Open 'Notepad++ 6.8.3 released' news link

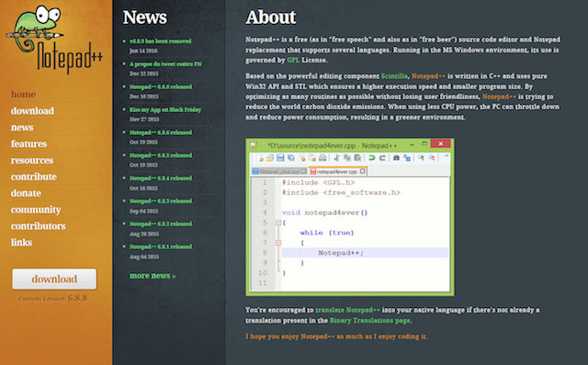coord(161,201)
